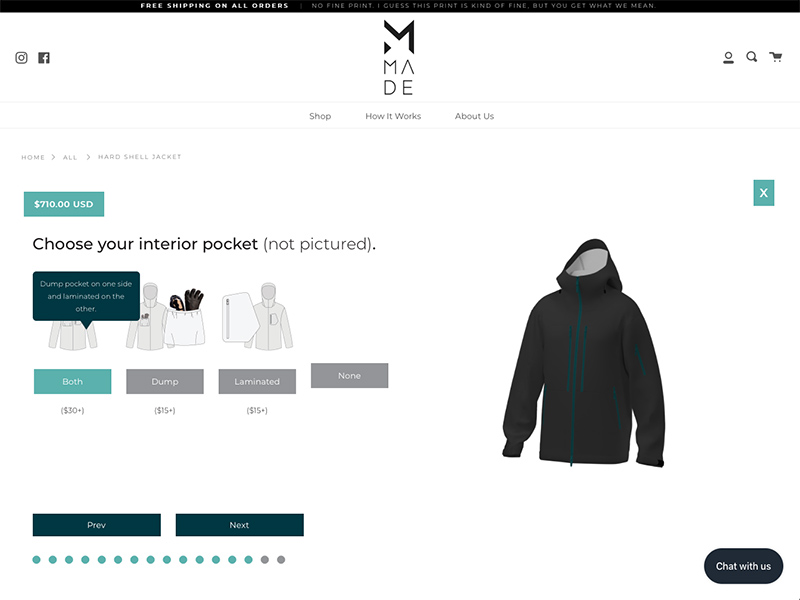Open the account profile icon
This screenshot has height=600, width=800.
point(728,58)
